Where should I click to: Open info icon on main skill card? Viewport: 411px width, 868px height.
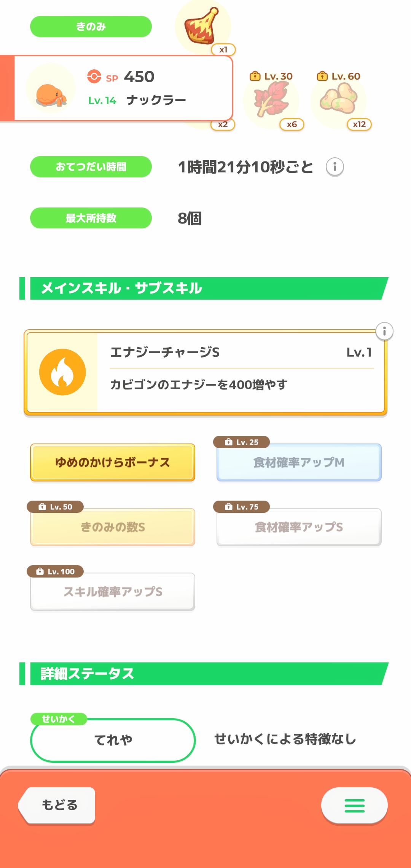(384, 331)
